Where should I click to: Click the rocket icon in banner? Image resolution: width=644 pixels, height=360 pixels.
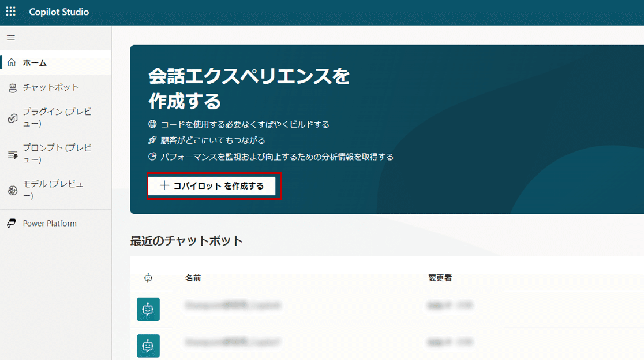pos(152,140)
